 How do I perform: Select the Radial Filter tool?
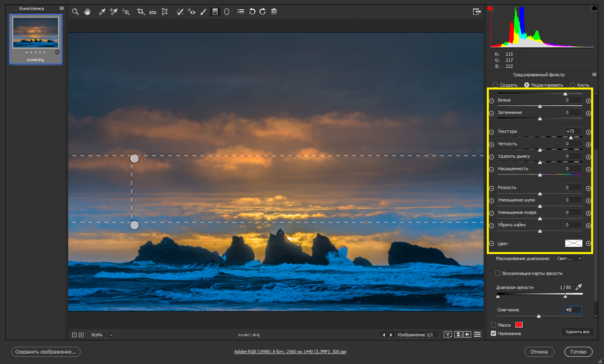227,12
